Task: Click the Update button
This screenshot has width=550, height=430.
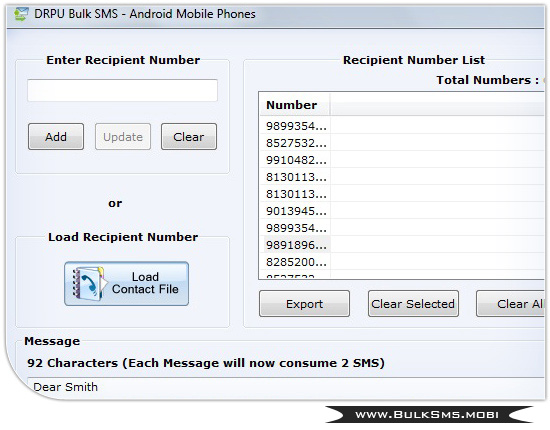Action: click(123, 136)
